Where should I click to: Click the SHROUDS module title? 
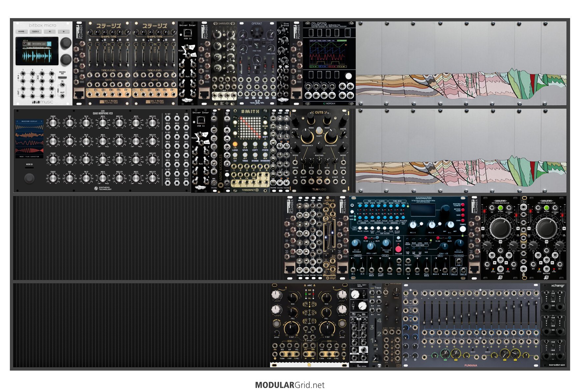tap(224, 24)
